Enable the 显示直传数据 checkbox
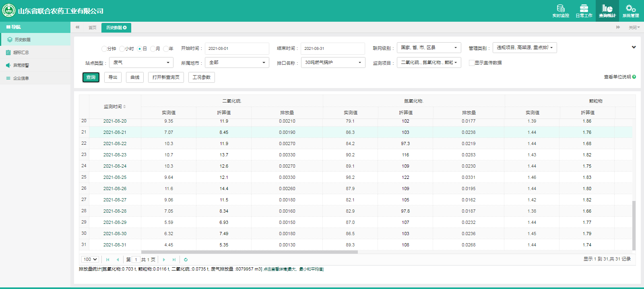Screen dimensions: 644x289 point(471,63)
